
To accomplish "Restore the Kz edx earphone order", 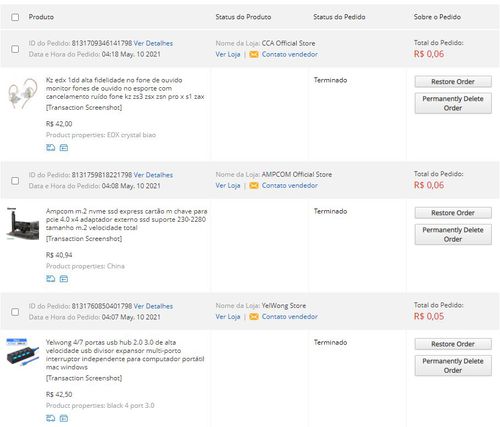I will point(453,82).
